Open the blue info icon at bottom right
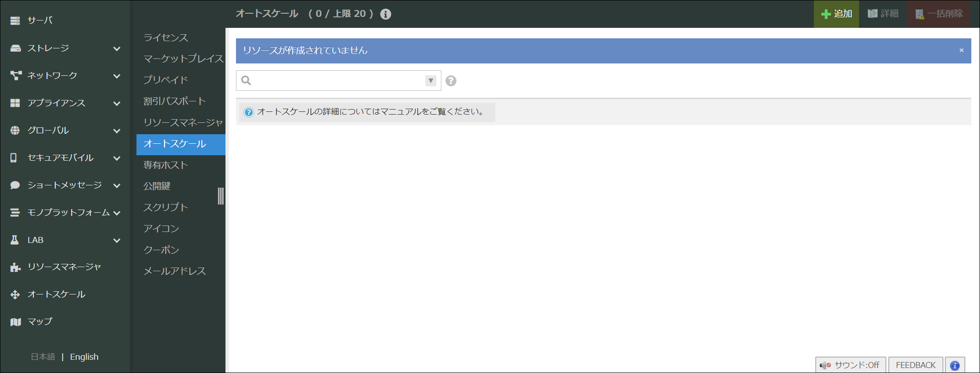980x373 pixels. 954,365
